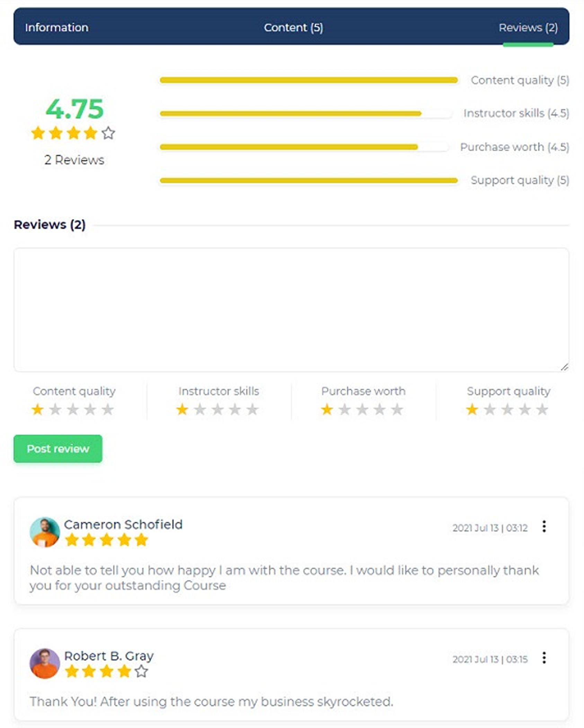Open options menu for Robert B. Gray's review
Viewport: 584px width, 728px height.
click(544, 658)
